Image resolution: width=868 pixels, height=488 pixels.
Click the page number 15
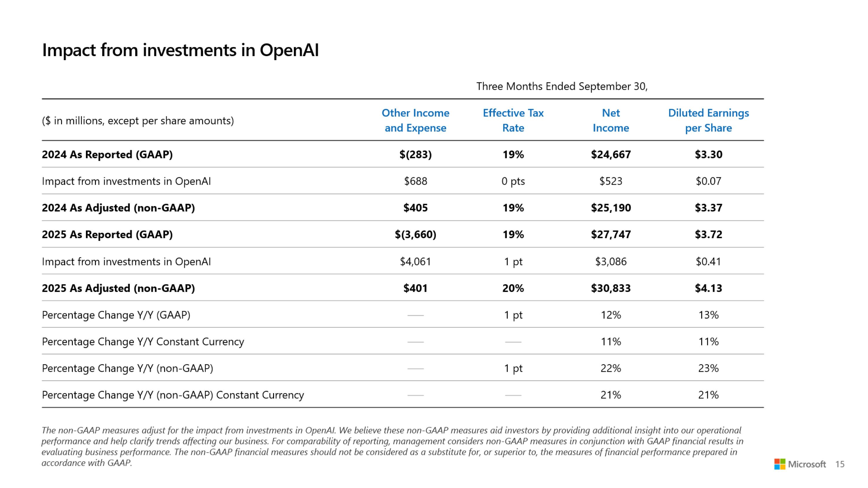click(840, 464)
